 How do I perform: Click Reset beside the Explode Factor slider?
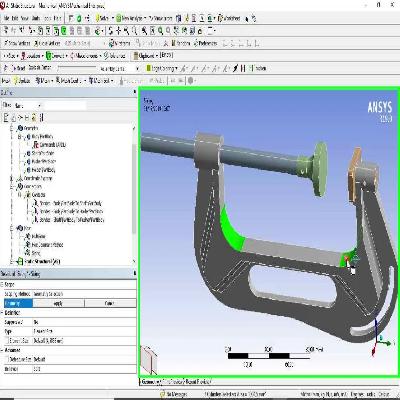click(18, 68)
